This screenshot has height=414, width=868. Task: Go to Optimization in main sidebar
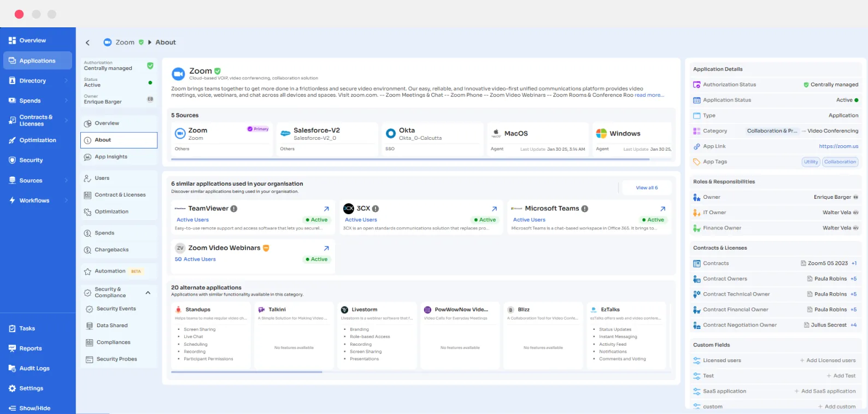pos(38,140)
